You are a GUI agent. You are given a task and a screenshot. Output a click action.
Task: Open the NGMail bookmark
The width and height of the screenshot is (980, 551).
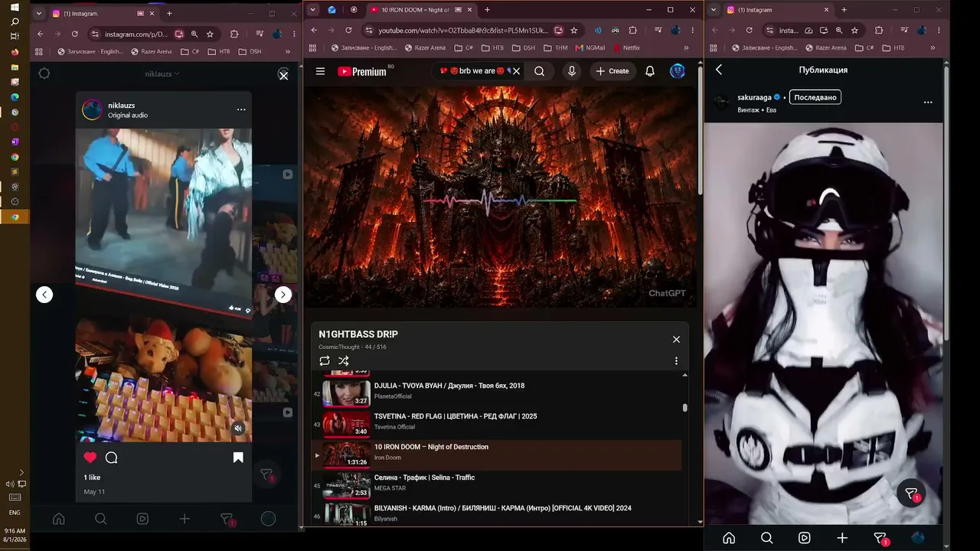pos(590,47)
